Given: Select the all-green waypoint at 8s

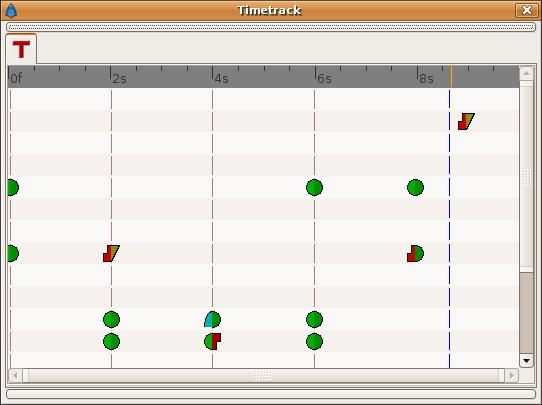Looking at the screenshot, I should [415, 187].
